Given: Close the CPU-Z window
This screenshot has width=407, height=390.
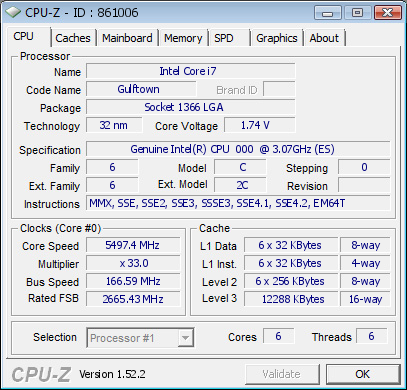Looking at the screenshot, I should pos(387,13).
